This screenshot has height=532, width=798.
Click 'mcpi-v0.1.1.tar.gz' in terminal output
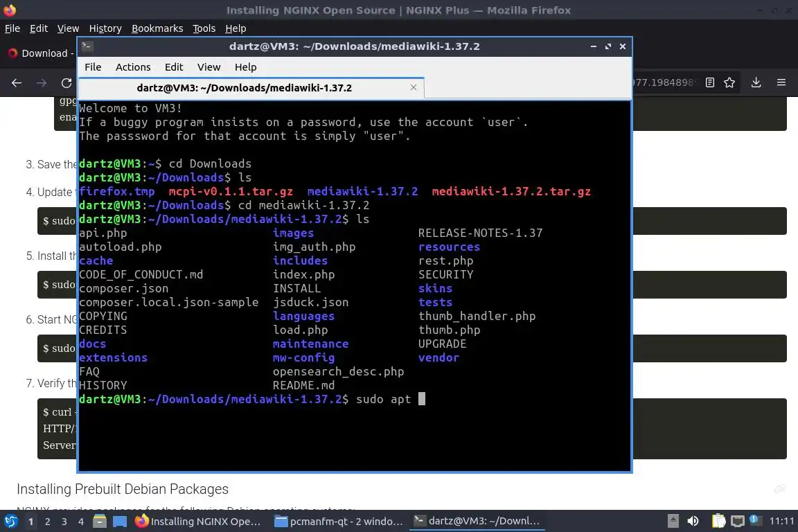point(231,191)
